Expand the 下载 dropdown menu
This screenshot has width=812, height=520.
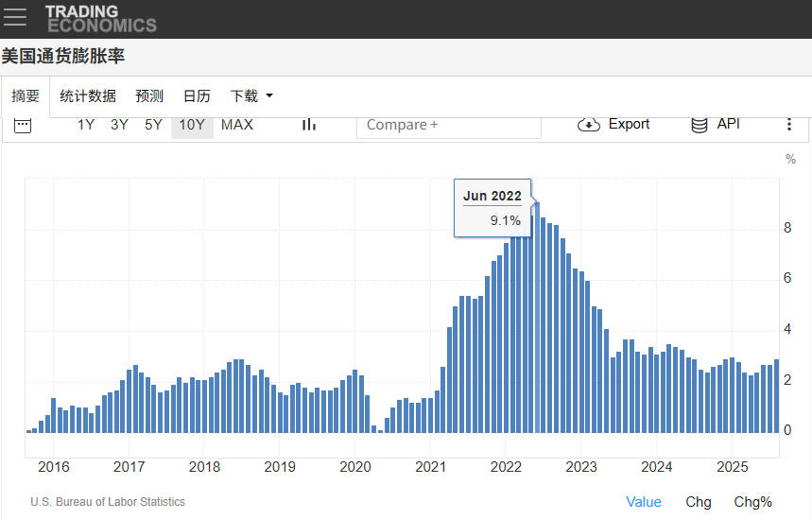tap(251, 96)
